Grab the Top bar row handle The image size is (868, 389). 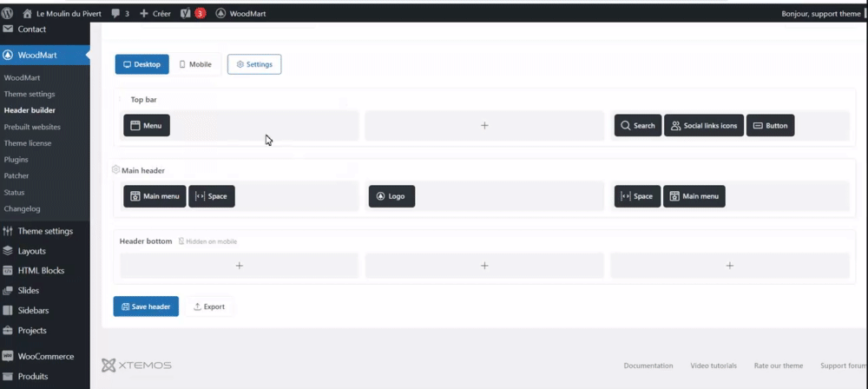(x=120, y=99)
